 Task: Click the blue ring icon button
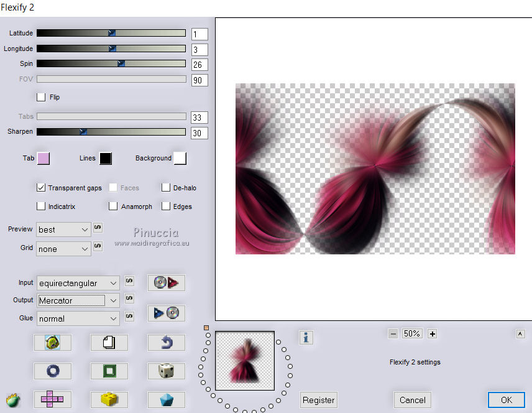pyautogui.click(x=53, y=371)
